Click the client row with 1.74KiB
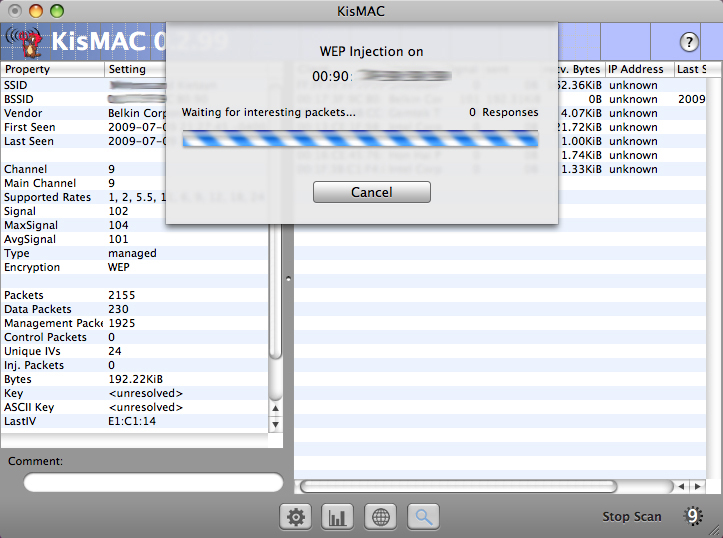Screen dimensions: 723x538 pyautogui.click(x=632, y=155)
